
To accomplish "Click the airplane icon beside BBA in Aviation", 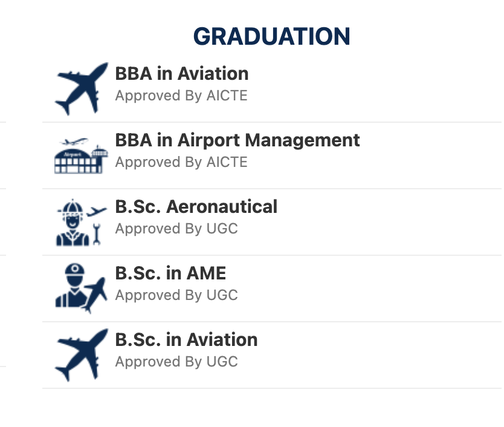I will 82,89.
